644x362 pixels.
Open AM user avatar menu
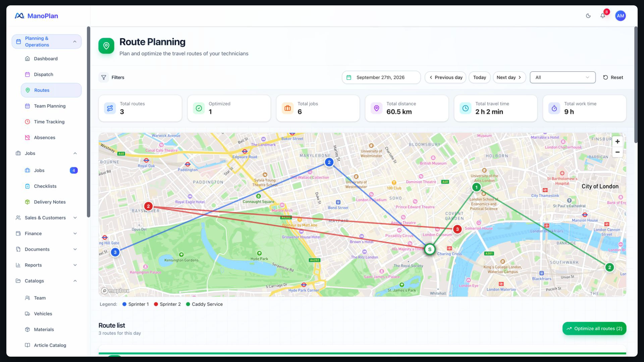click(x=620, y=16)
